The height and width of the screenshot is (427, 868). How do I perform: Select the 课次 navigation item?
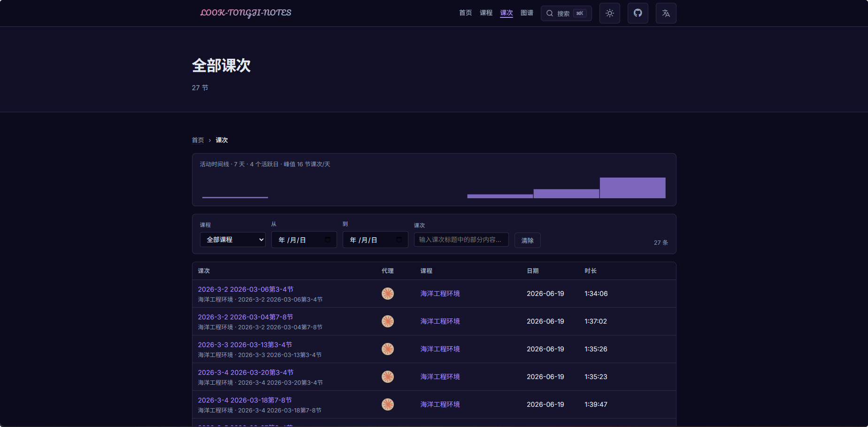tap(507, 13)
